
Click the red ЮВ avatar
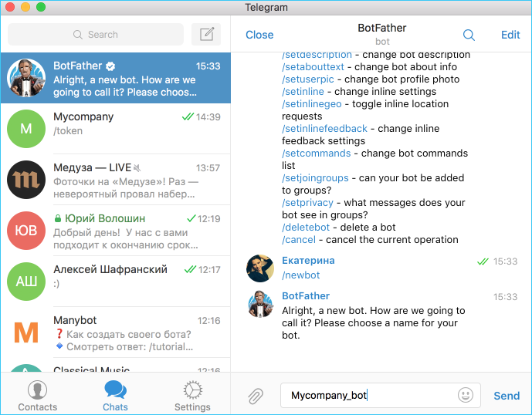[x=26, y=231]
